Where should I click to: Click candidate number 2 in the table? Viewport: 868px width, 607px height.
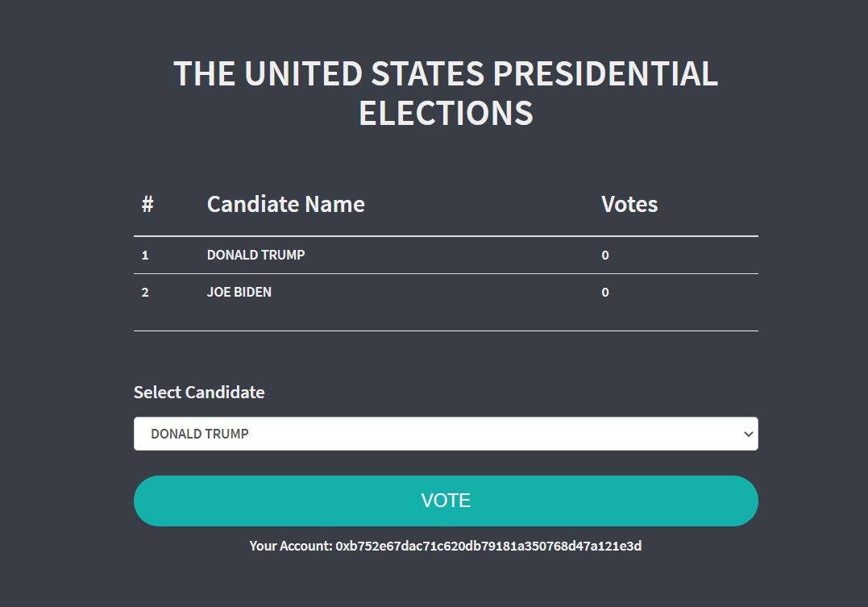pos(145,292)
